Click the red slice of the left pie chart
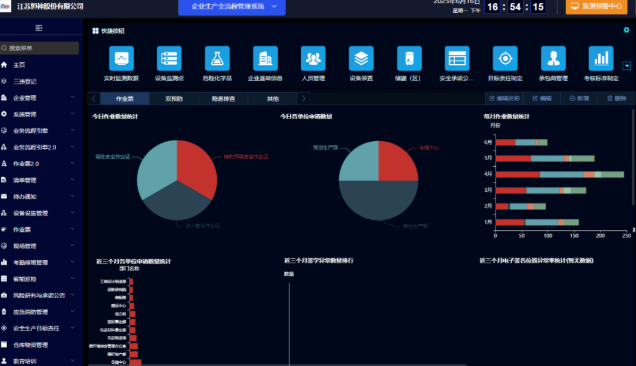The width and height of the screenshot is (636, 366). [x=196, y=166]
